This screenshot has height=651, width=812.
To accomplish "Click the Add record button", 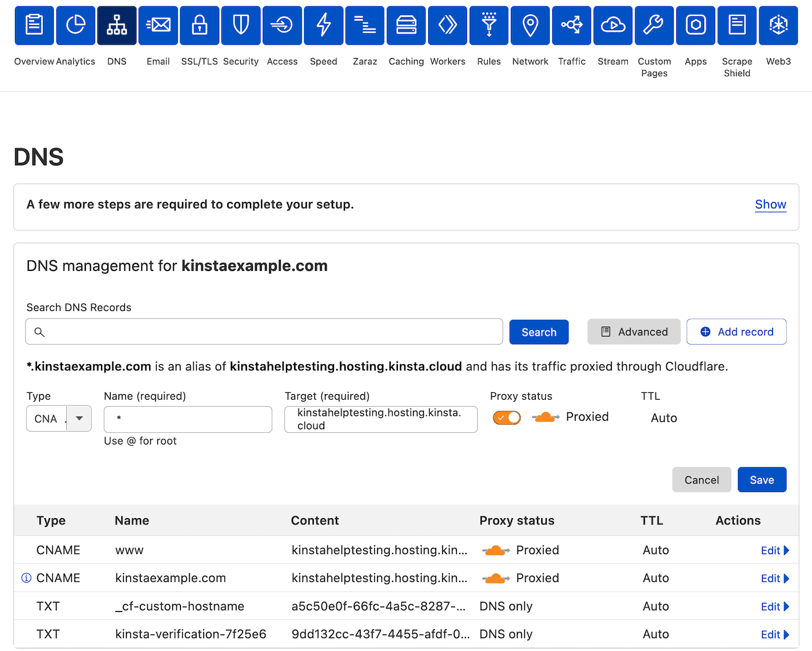I will click(x=736, y=331).
